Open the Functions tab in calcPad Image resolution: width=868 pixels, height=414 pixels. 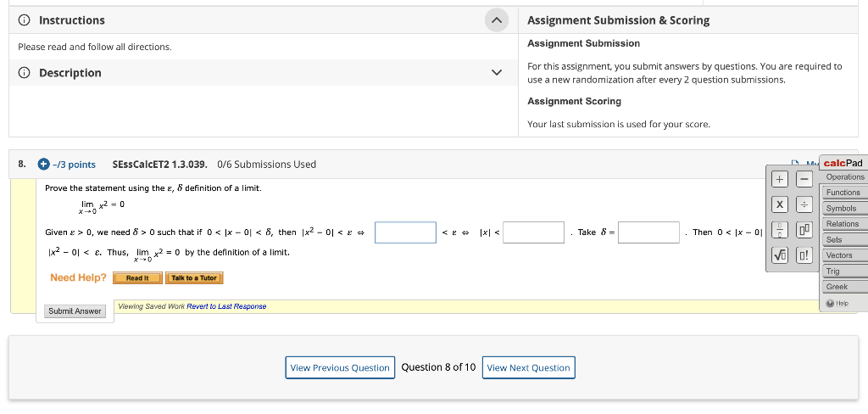click(x=845, y=193)
